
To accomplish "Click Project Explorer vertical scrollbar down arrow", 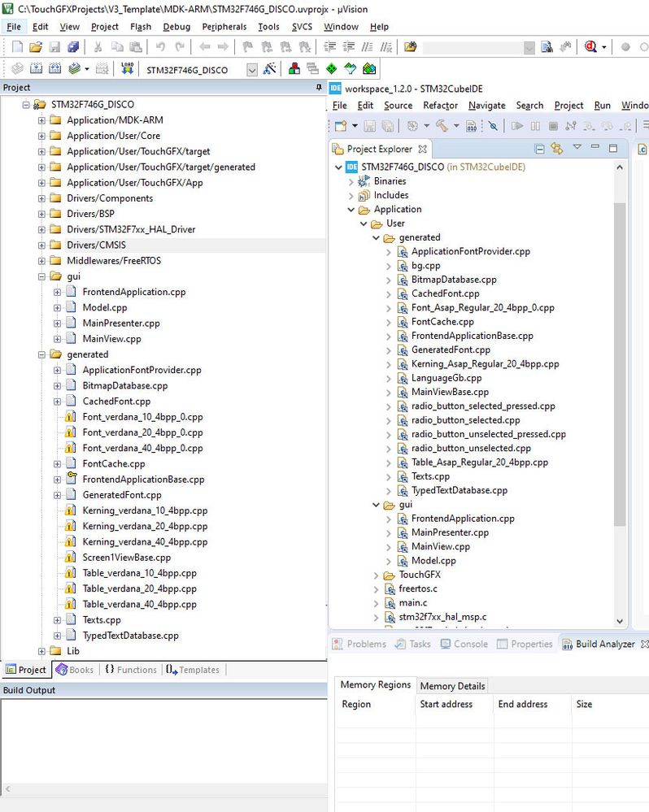I will coord(620,621).
